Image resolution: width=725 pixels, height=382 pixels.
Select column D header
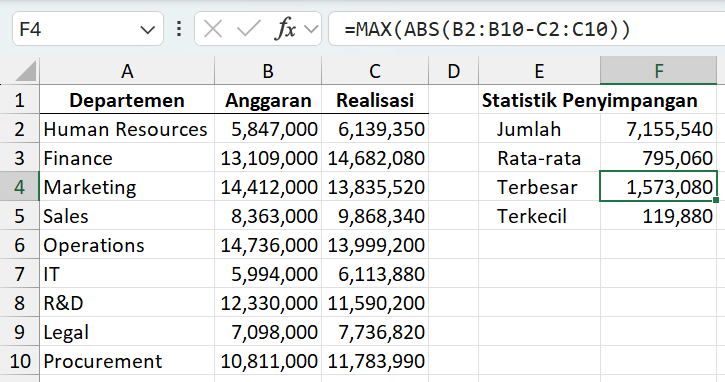coord(454,71)
